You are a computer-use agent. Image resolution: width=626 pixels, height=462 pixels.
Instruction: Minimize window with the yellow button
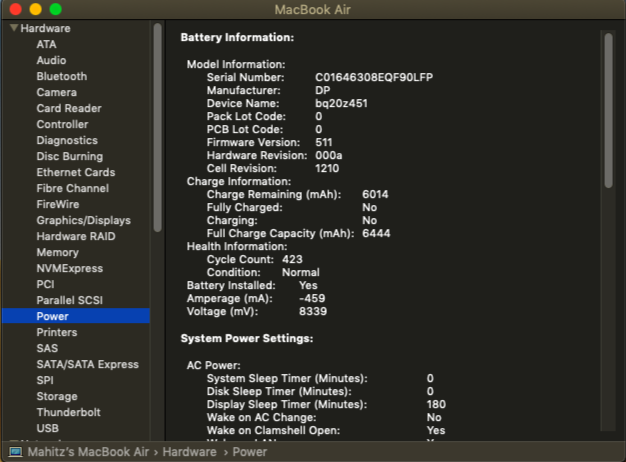[x=36, y=9]
